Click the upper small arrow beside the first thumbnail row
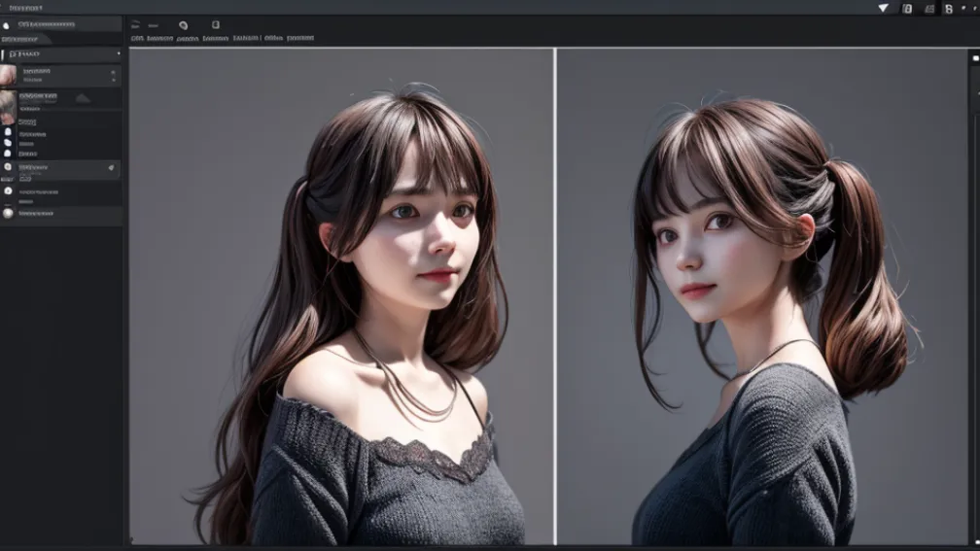Viewport: 980px width, 551px height. [x=113, y=73]
